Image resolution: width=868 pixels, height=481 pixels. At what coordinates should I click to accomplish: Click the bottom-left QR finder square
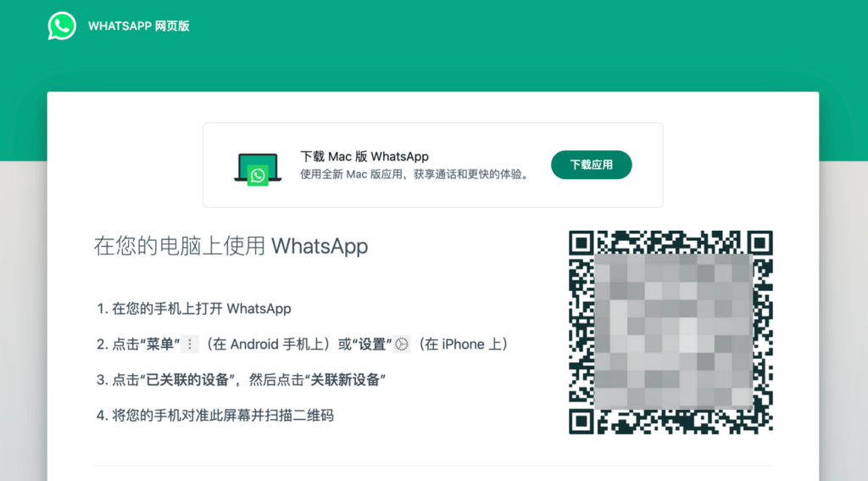581,422
